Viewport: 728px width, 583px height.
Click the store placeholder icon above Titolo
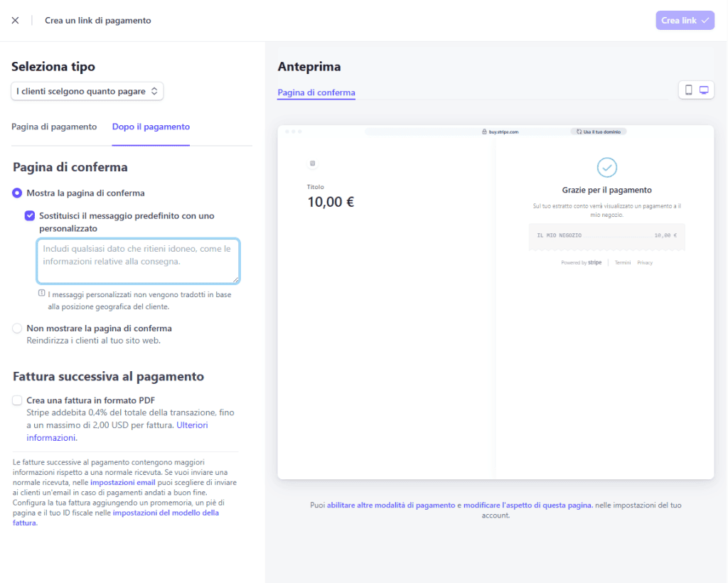[312, 163]
